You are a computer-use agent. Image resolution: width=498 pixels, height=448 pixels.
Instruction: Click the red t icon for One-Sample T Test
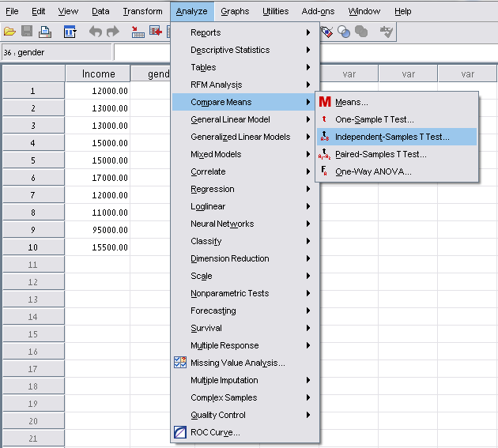click(x=324, y=119)
